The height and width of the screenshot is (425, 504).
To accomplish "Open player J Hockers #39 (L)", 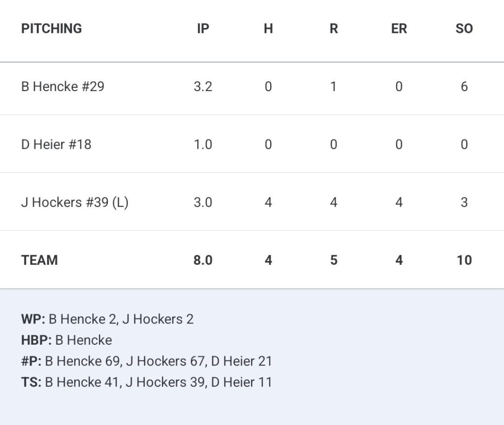I will pyautogui.click(x=75, y=202).
